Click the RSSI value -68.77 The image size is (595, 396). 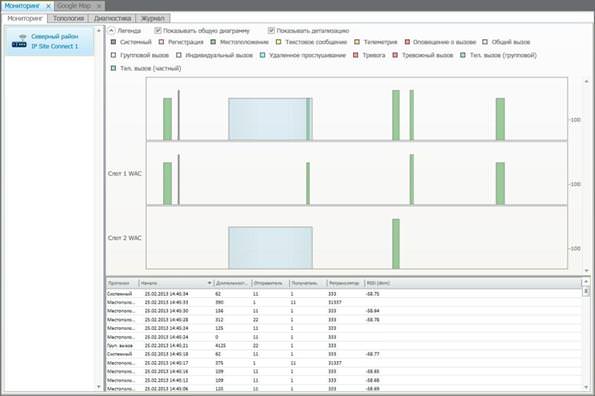(x=372, y=354)
